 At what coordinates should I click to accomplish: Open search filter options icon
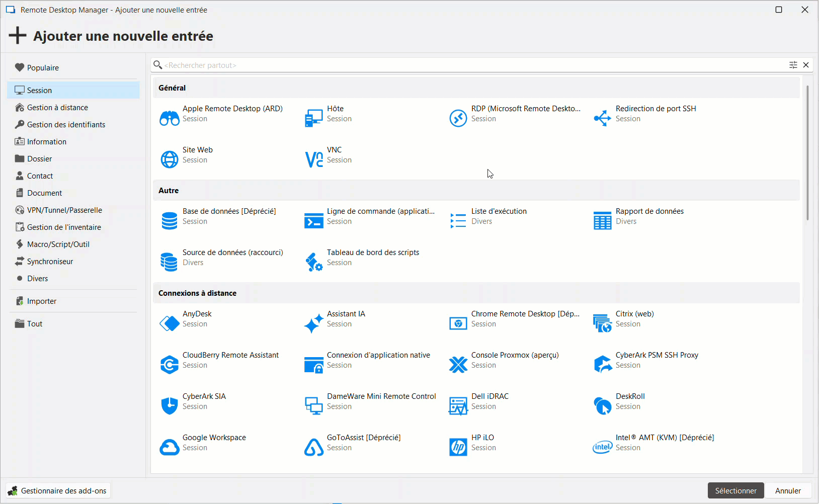pyautogui.click(x=793, y=65)
